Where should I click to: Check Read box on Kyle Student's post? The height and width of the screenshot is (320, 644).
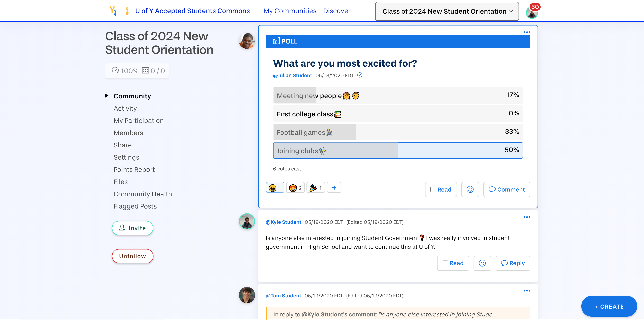click(445, 263)
